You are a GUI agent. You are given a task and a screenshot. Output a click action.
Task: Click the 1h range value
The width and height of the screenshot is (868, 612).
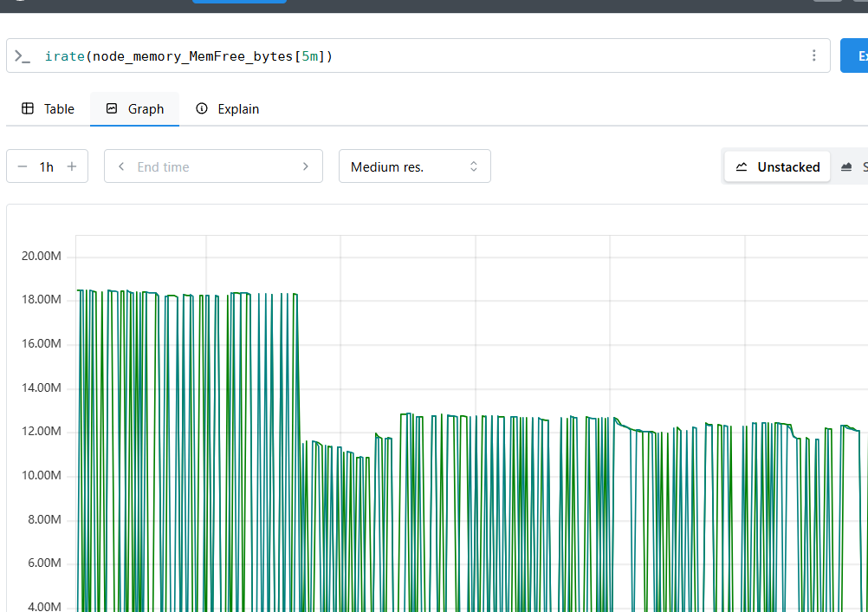47,166
